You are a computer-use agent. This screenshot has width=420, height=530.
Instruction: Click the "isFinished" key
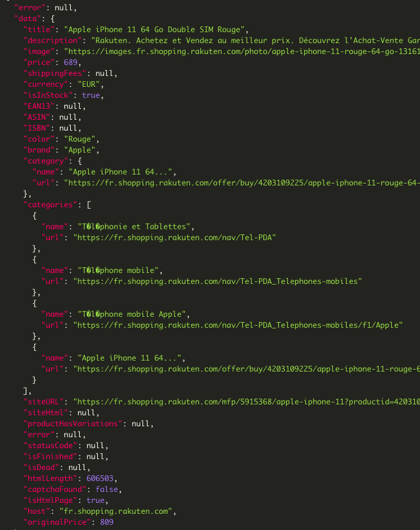click(50, 457)
